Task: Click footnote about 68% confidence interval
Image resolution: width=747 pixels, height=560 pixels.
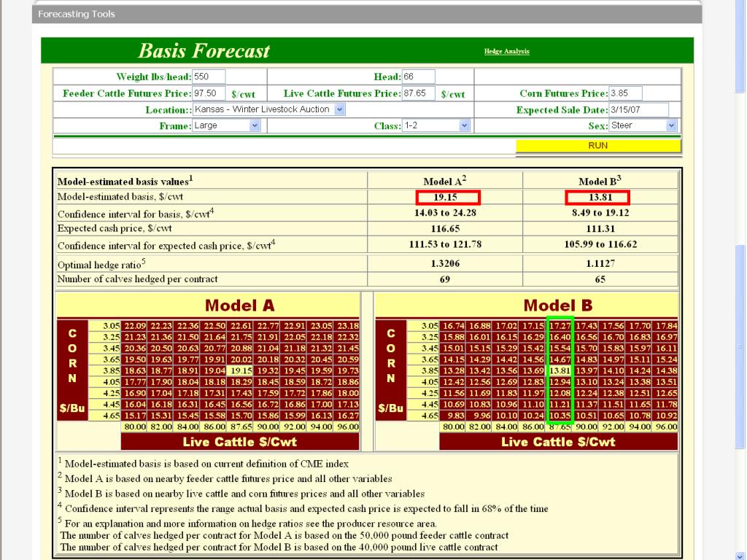Action: (303, 508)
